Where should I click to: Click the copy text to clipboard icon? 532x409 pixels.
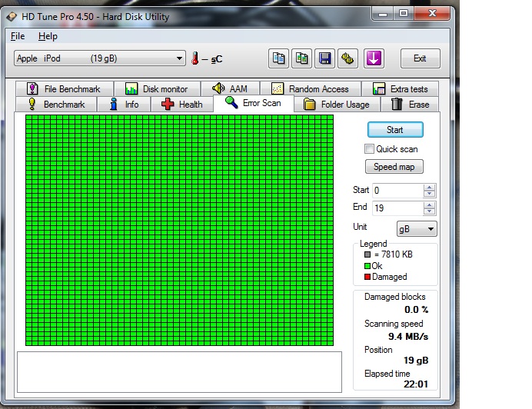pyautogui.click(x=278, y=58)
